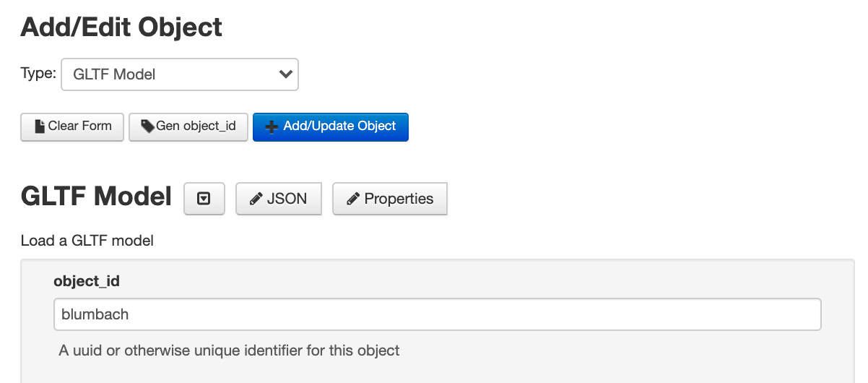Click the uuid unique identifier help text
Viewport: 868px width, 383px height.
point(229,351)
